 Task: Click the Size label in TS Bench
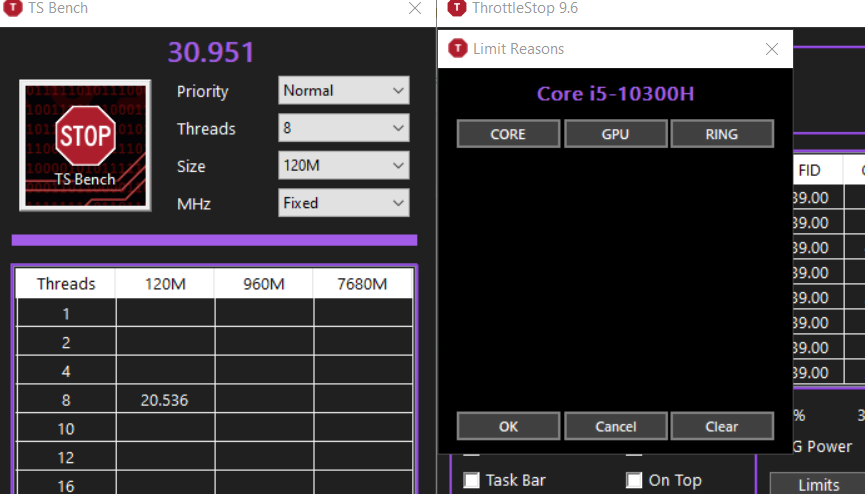(x=191, y=166)
